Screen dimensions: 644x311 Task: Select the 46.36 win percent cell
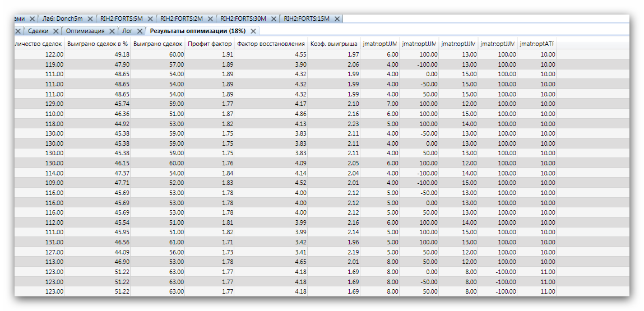[x=98, y=113]
